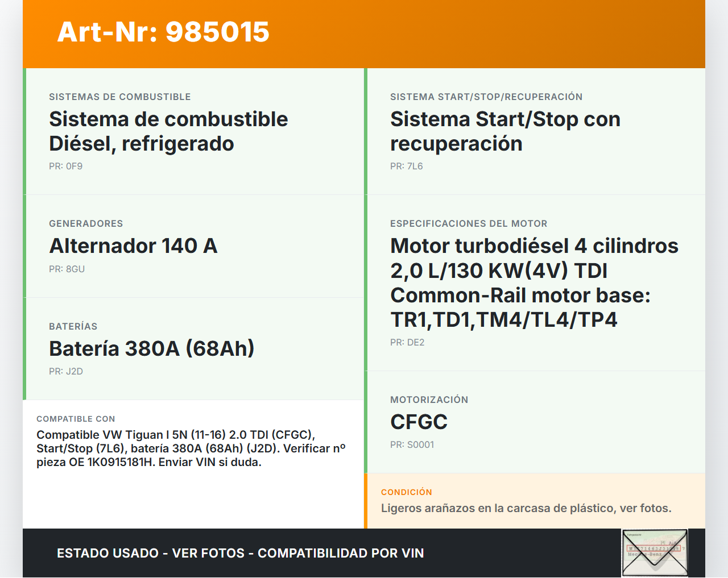Image resolution: width=728 pixels, height=578 pixels.
Task: Click the 'Batería 380A (68Ah)' title
Action: [x=151, y=348]
